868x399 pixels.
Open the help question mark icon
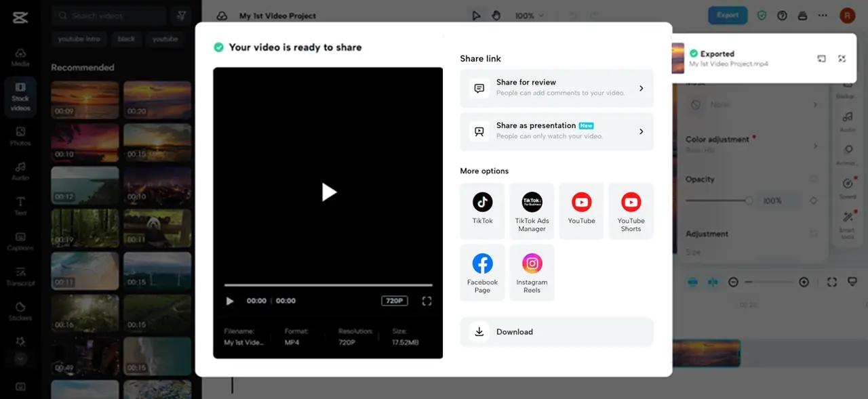point(782,16)
